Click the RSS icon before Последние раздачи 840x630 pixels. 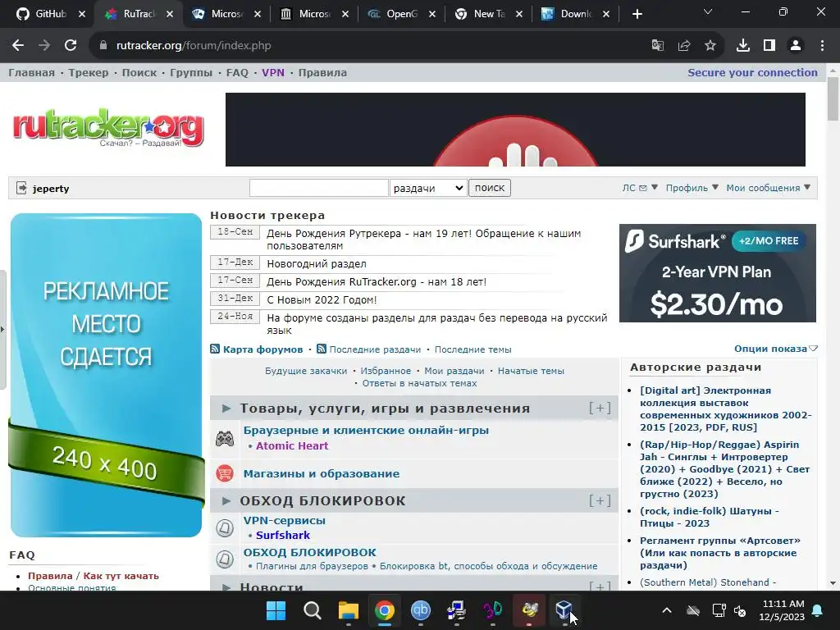322,349
